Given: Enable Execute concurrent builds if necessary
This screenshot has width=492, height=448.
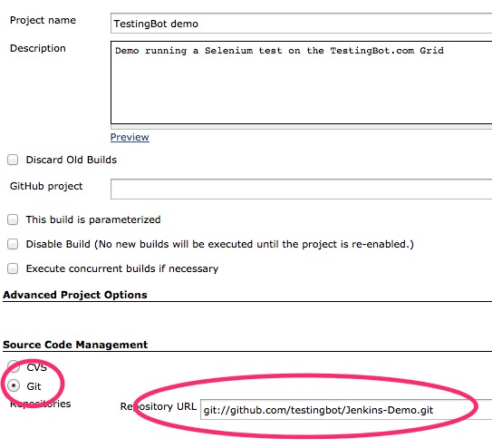Looking at the screenshot, I should 13,268.
